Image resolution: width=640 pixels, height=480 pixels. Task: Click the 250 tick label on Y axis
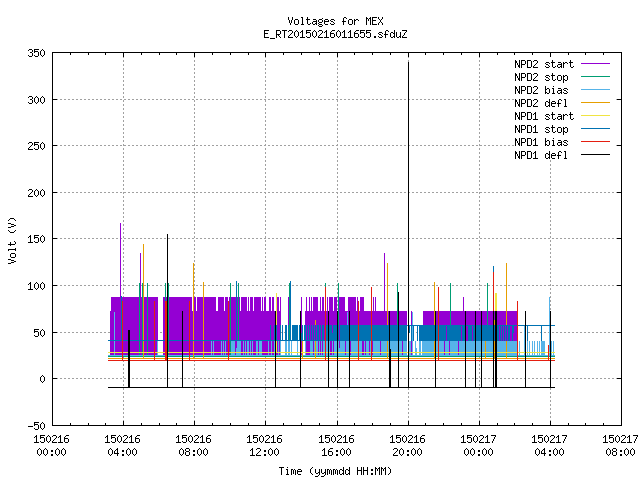click(36, 146)
